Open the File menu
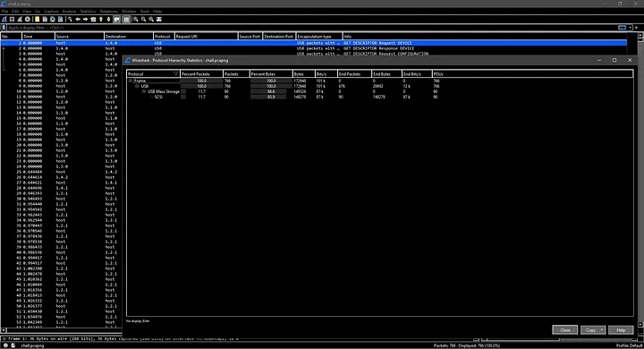This screenshot has width=644, height=349. pyautogui.click(x=5, y=12)
